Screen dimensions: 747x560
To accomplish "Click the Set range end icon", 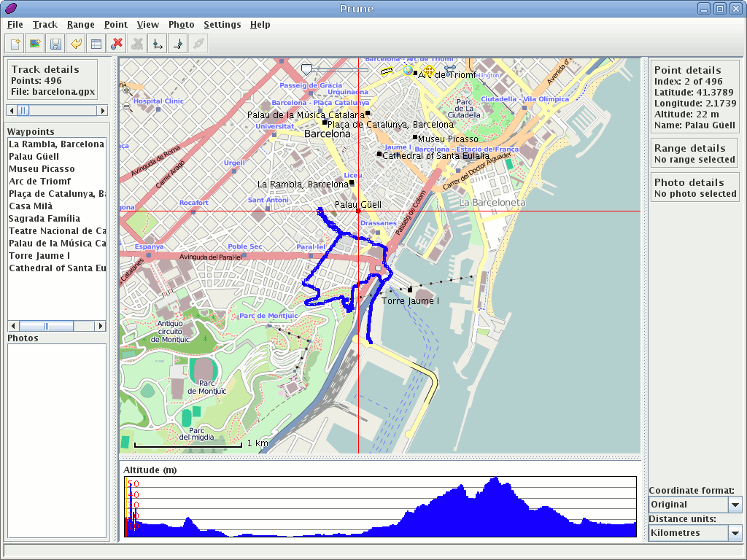I will 178,44.
